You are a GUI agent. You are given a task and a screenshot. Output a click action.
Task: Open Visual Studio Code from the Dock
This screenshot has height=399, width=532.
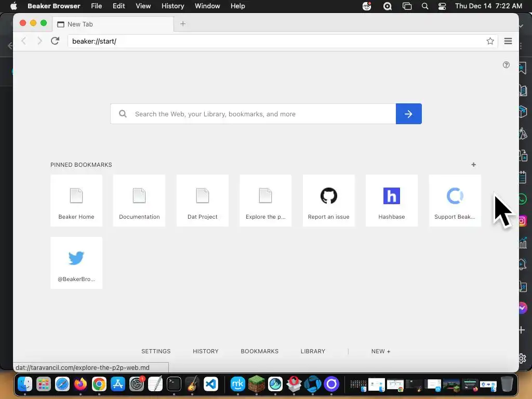[x=211, y=384]
